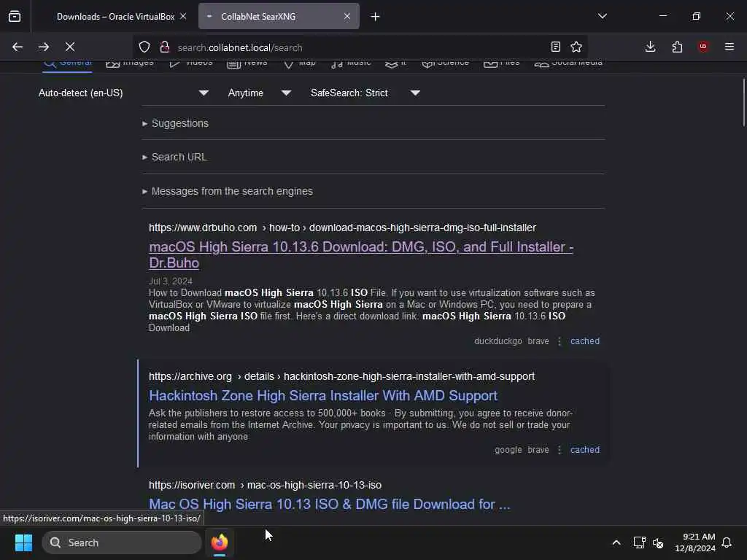This screenshot has height=560, width=747.
Task: Open Firefox application menu
Action: 729,47
